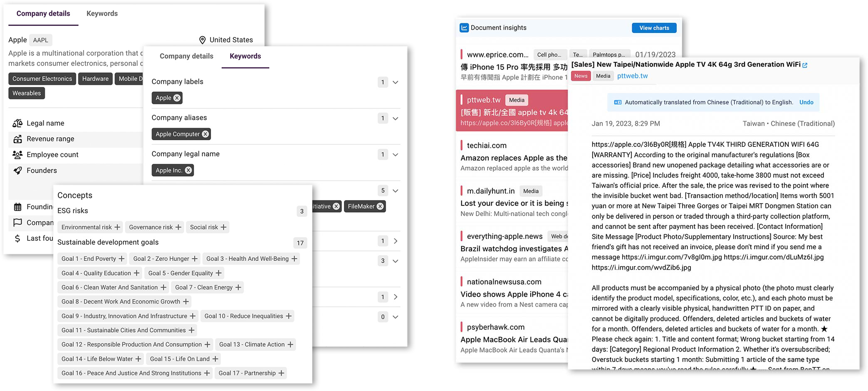The image size is (868, 391).
Task: Open Keywords tab in back panel
Action: [102, 14]
